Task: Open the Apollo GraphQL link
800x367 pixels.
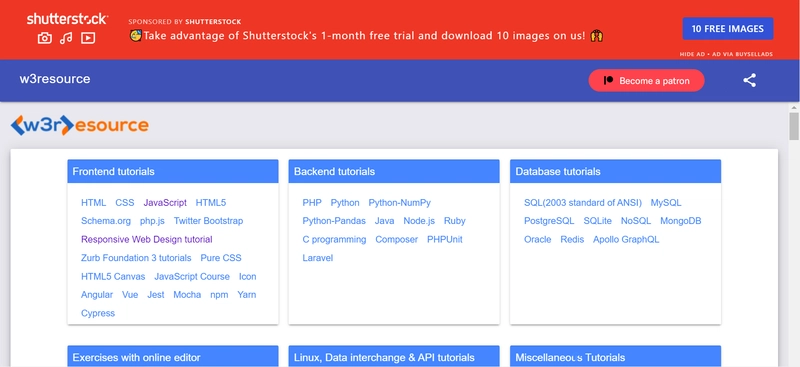Action: pyautogui.click(x=626, y=239)
